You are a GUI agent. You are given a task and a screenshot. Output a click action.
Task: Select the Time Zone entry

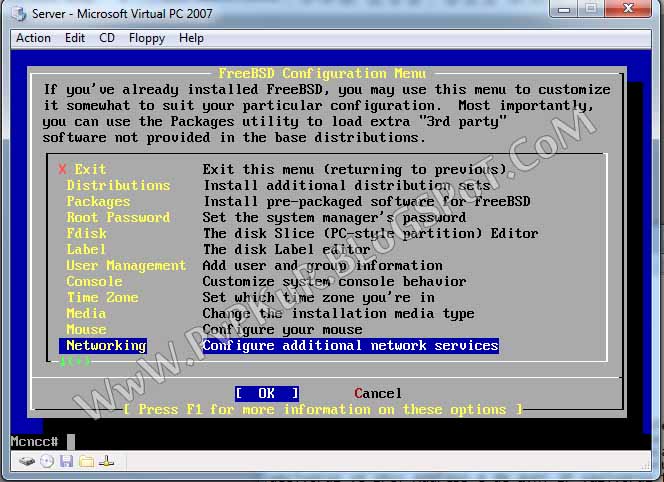pyautogui.click(x=102, y=297)
